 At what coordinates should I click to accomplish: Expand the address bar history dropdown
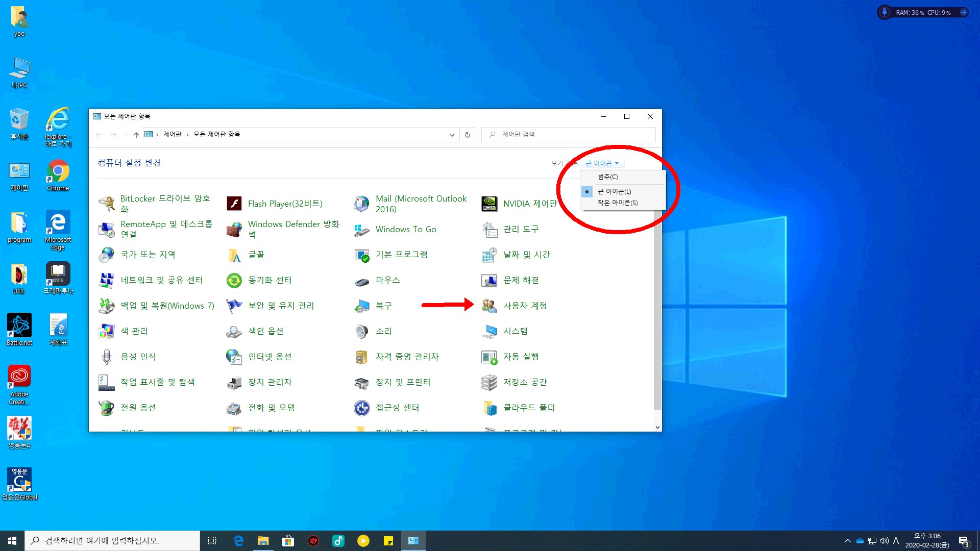click(452, 135)
